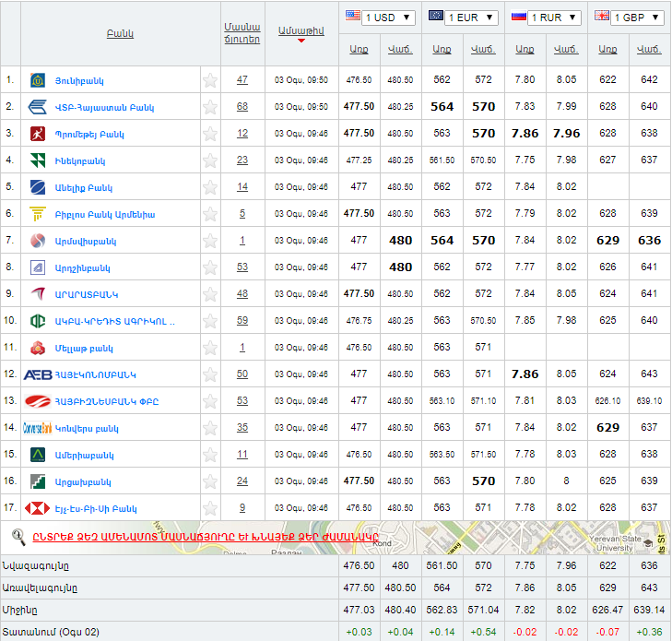Sort by USD Առք buy column
The width and height of the screenshot is (672, 641).
click(359, 49)
